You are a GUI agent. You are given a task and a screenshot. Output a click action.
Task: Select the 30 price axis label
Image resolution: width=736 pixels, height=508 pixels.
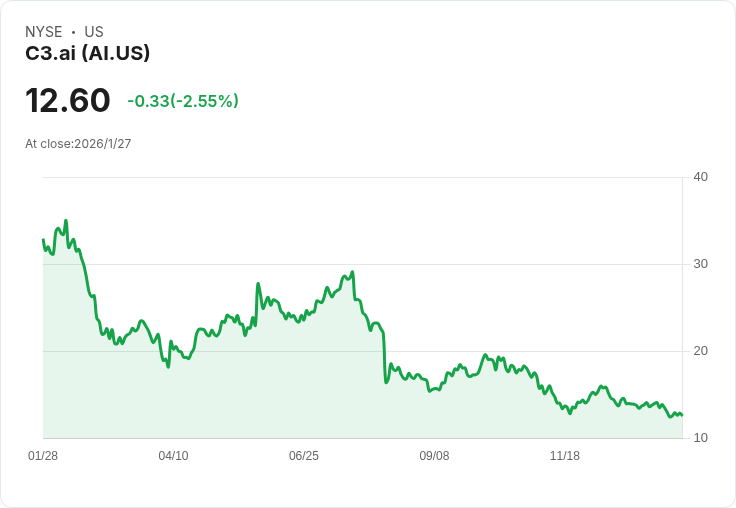pyautogui.click(x=700, y=264)
